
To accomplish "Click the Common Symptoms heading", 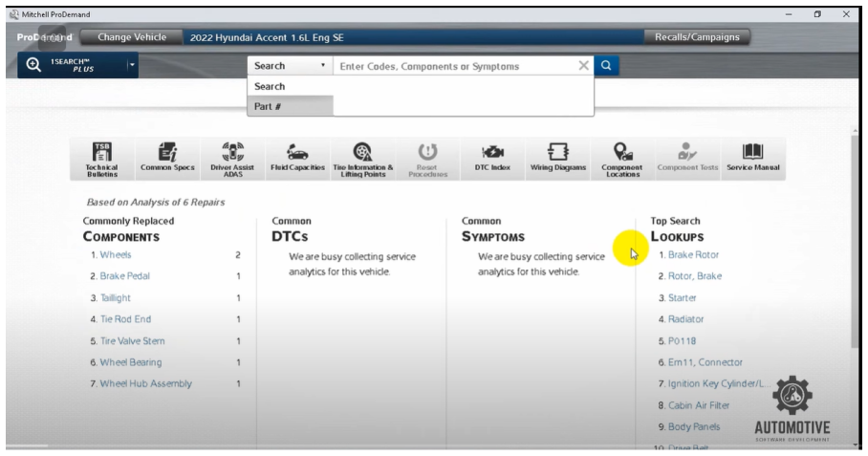I will click(x=492, y=228).
